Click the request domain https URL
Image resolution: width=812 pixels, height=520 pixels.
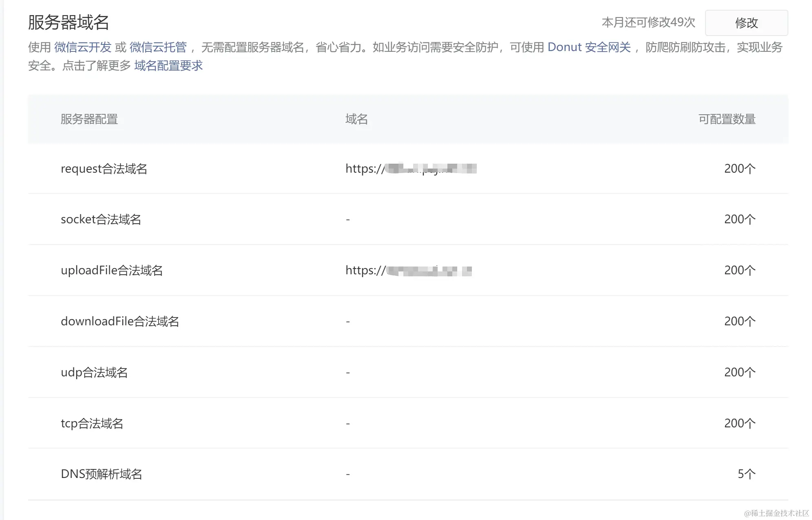[x=410, y=169]
